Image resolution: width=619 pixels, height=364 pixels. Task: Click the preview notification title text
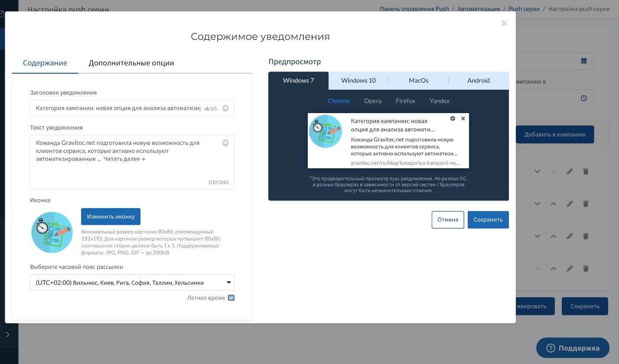393,125
